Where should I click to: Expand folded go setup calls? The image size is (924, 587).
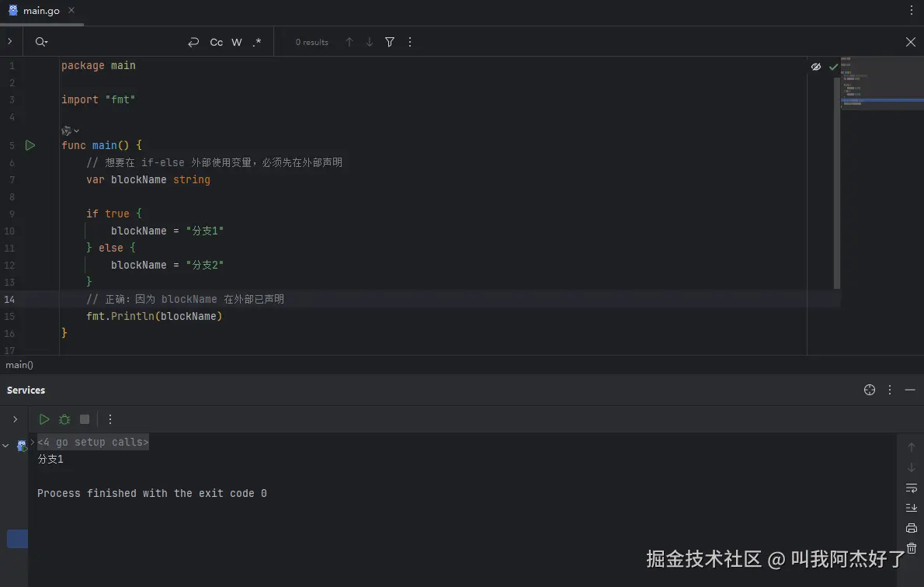(x=33, y=442)
